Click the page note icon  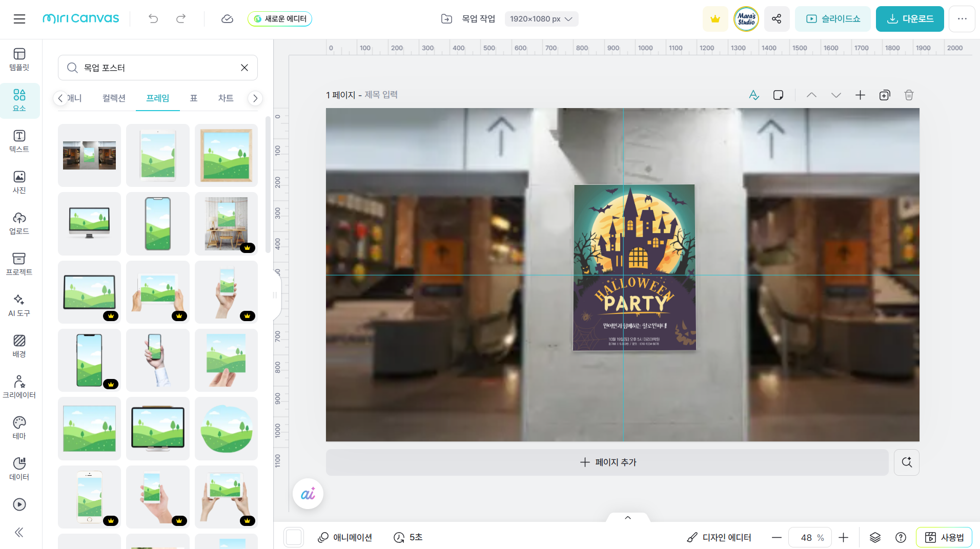click(778, 95)
